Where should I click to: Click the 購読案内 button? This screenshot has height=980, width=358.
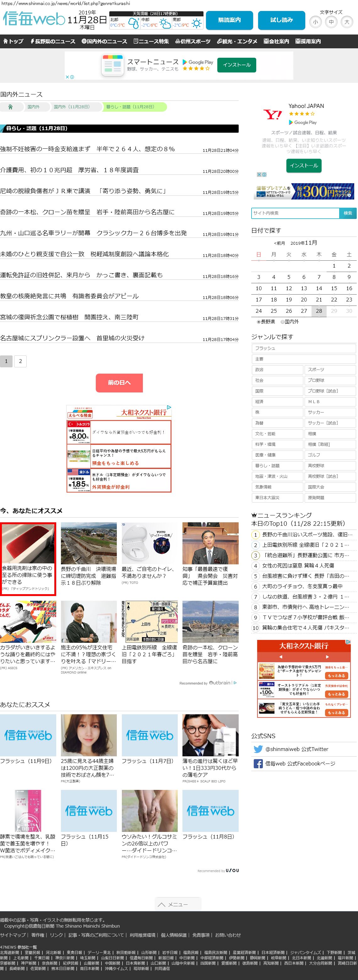tap(229, 20)
